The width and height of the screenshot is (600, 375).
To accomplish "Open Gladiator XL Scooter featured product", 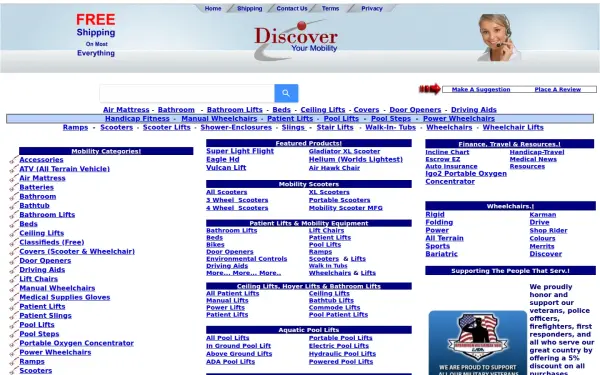I will 344,151.
